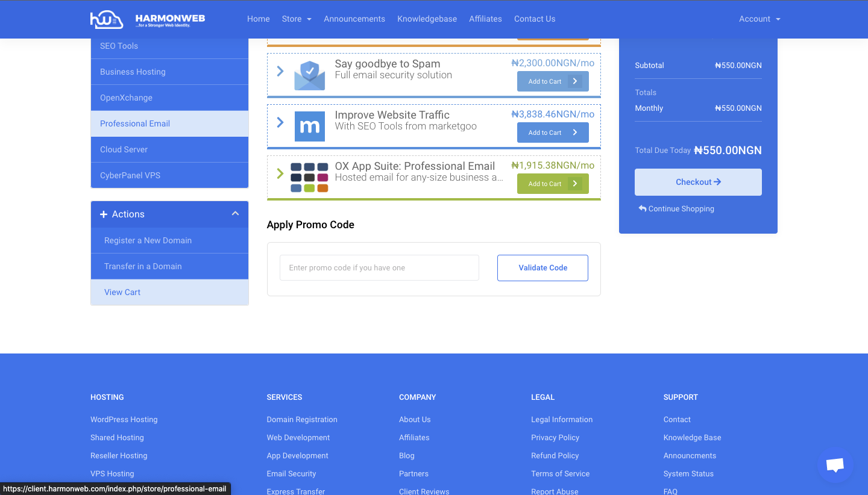
Task: Click the Continue Shopping link
Action: coord(677,208)
